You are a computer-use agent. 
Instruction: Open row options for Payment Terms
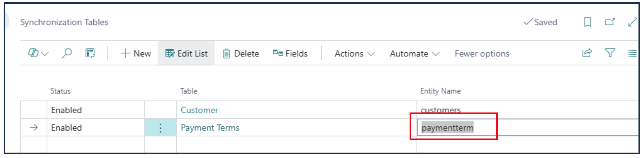(x=160, y=128)
